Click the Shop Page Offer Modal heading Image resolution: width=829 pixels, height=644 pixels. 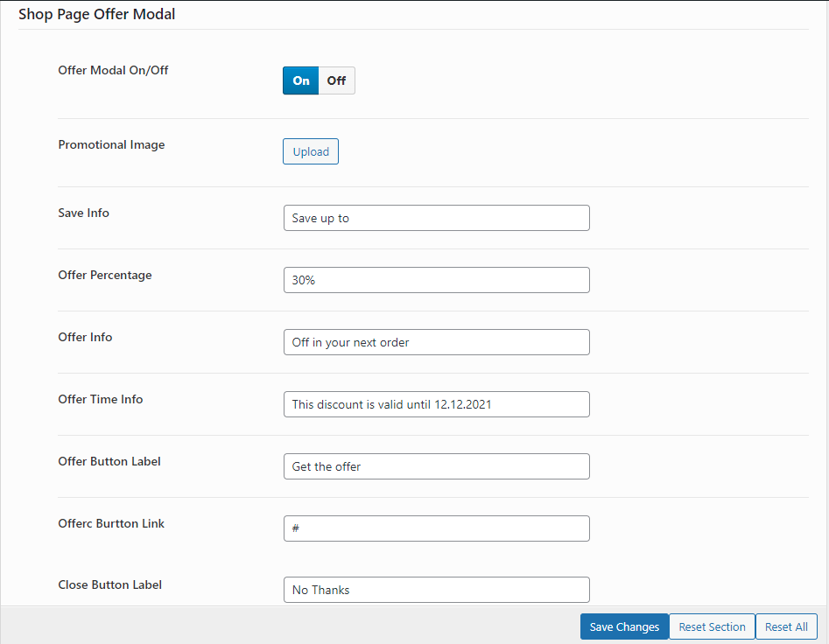[96, 14]
